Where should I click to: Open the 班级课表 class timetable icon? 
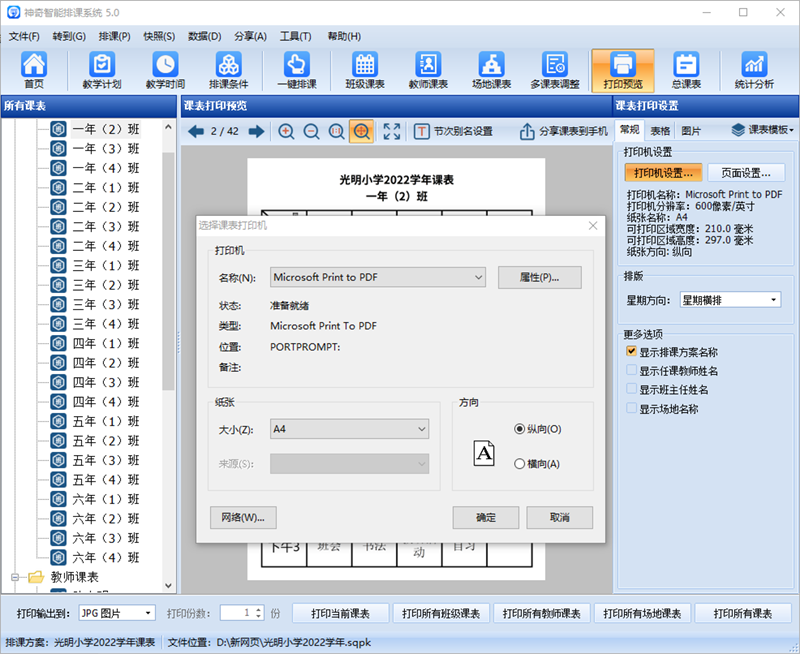(x=364, y=70)
